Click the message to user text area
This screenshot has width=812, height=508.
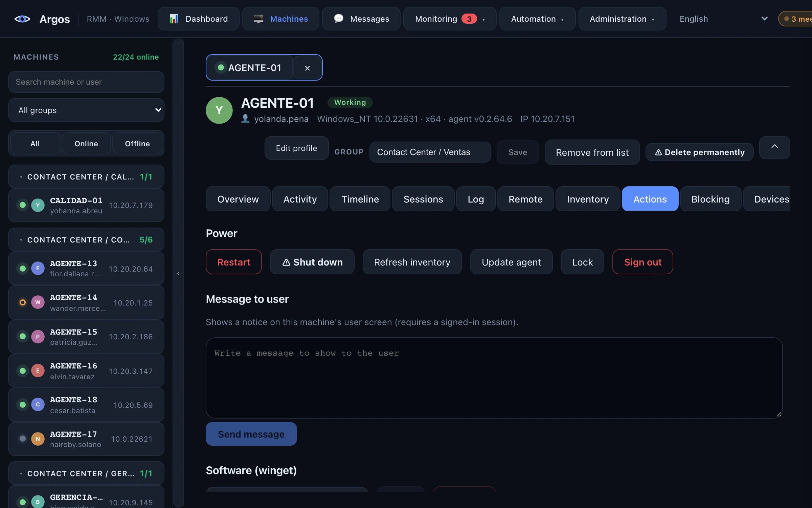pos(494,378)
